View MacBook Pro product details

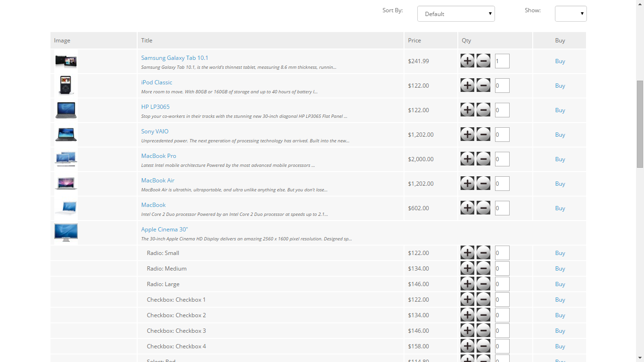(158, 156)
